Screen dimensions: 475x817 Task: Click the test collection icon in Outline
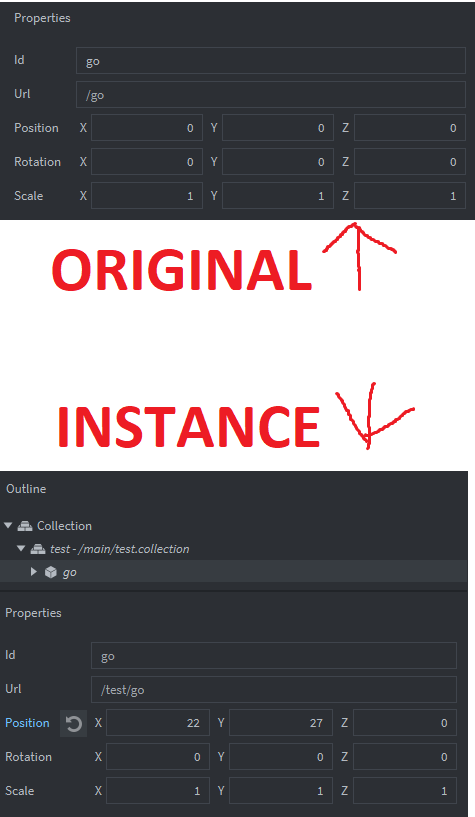click(x=38, y=549)
